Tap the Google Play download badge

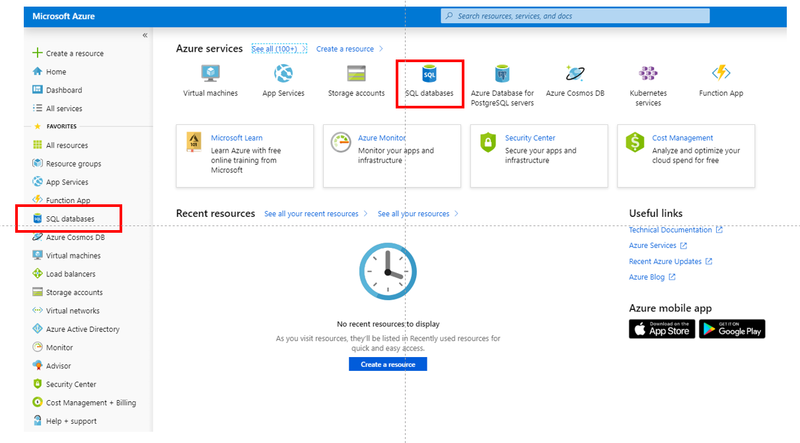pyautogui.click(x=732, y=329)
